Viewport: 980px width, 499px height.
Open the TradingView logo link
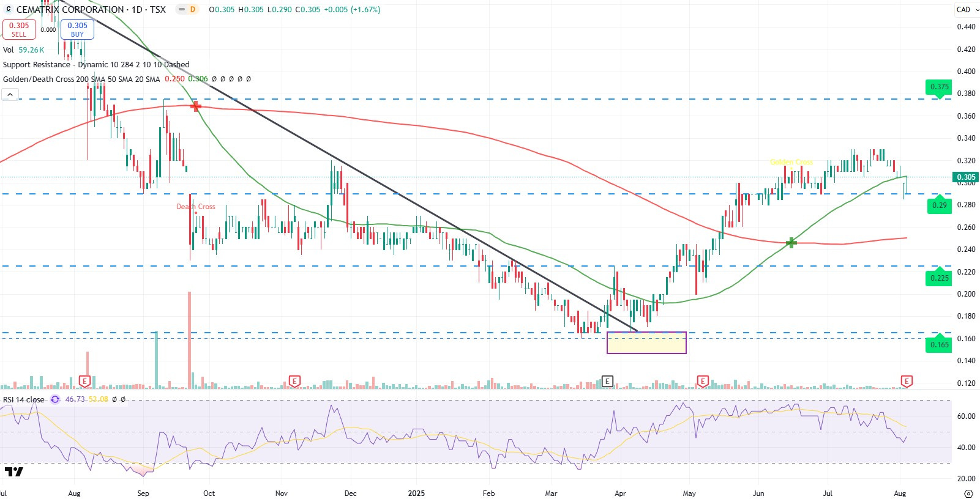click(x=13, y=471)
